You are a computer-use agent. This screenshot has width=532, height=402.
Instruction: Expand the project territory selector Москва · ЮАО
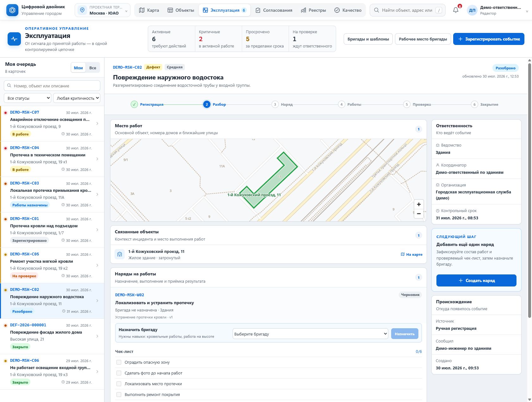point(103,10)
